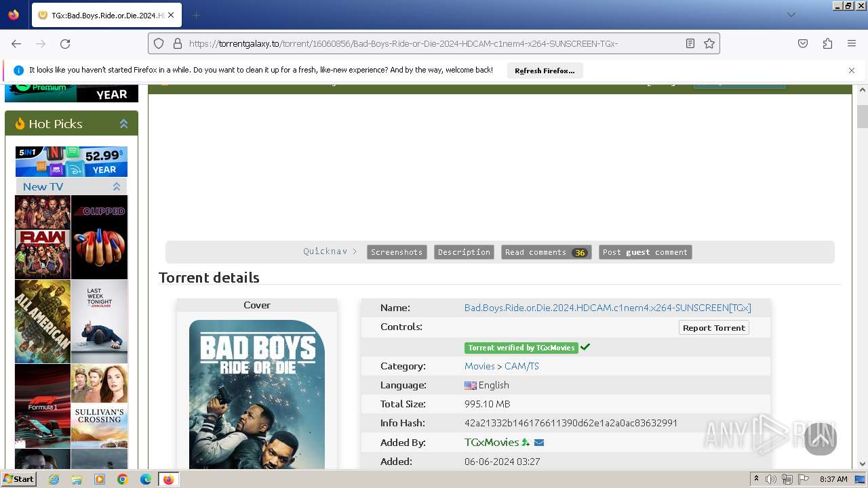868x488 pixels.
Task: Click the page vertical scrollbar thumb
Action: pyautogui.click(x=863, y=117)
